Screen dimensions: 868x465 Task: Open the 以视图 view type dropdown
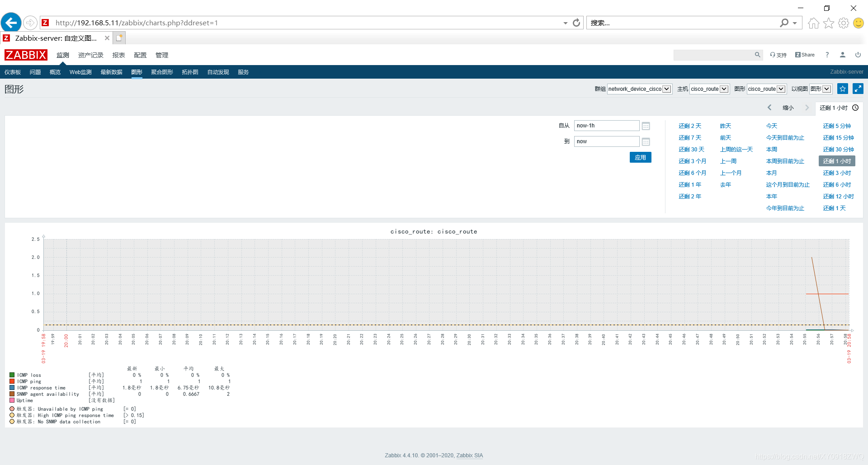[x=821, y=89]
